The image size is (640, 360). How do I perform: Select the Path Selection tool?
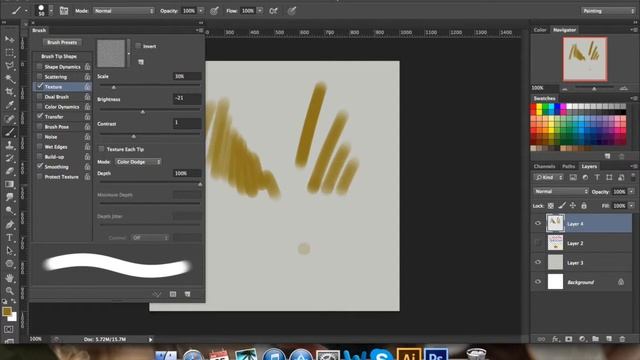click(9, 251)
